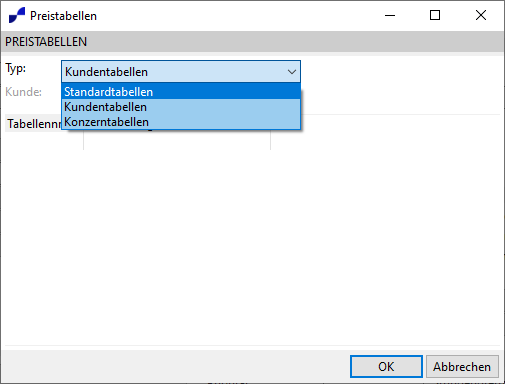Pick the Konzerntabellen list entry
This screenshot has height=384, width=505.
[181, 122]
